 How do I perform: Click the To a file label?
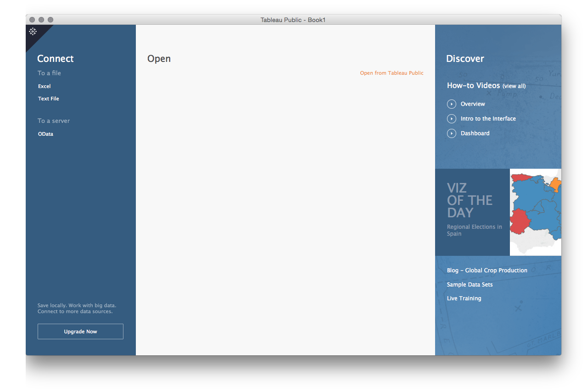click(x=49, y=73)
